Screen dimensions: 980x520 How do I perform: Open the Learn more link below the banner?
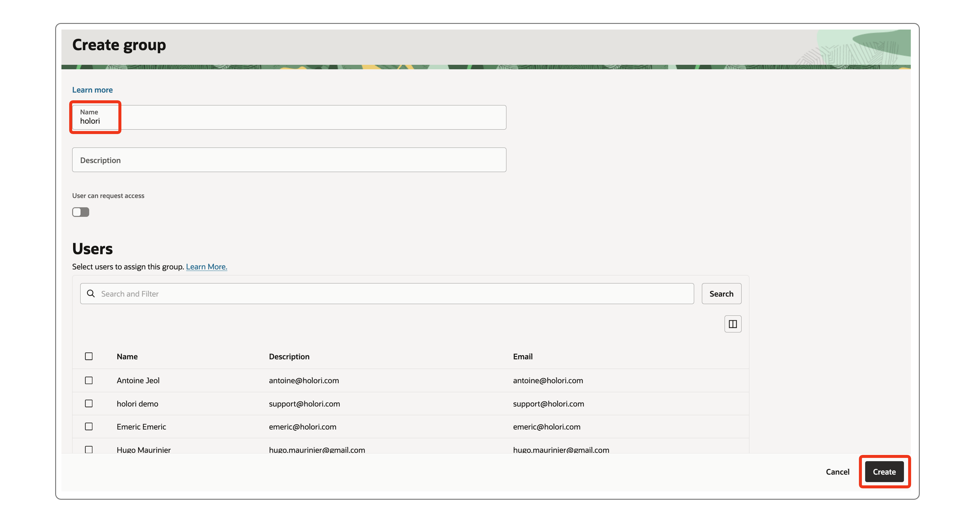[92, 90]
